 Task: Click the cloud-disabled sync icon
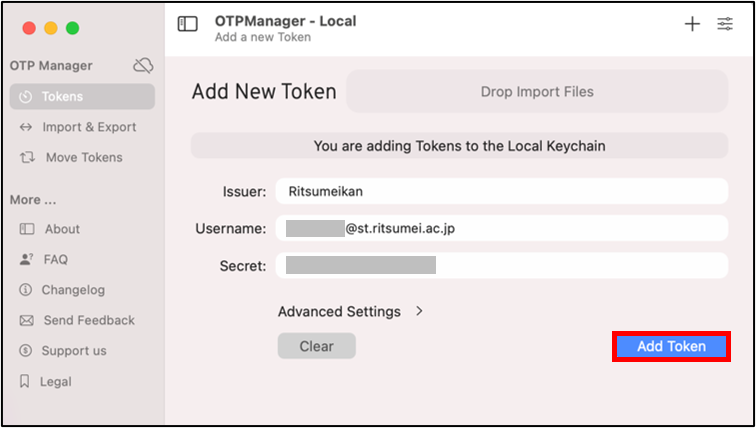143,66
